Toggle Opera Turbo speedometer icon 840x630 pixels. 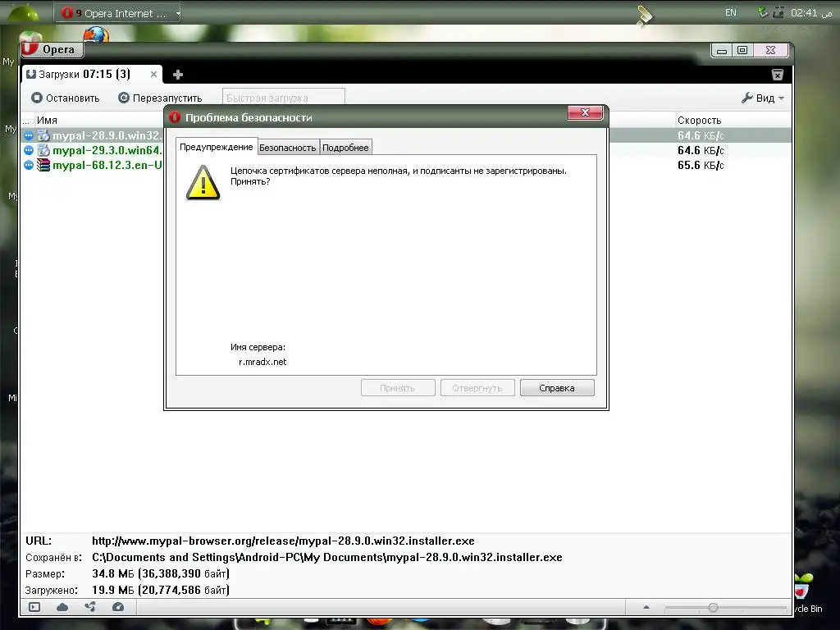pyautogui.click(x=118, y=607)
